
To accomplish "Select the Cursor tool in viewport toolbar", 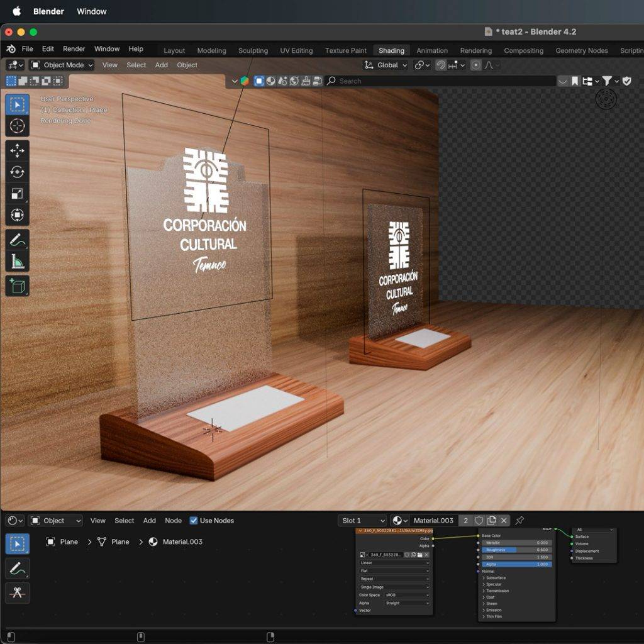I will click(17, 126).
